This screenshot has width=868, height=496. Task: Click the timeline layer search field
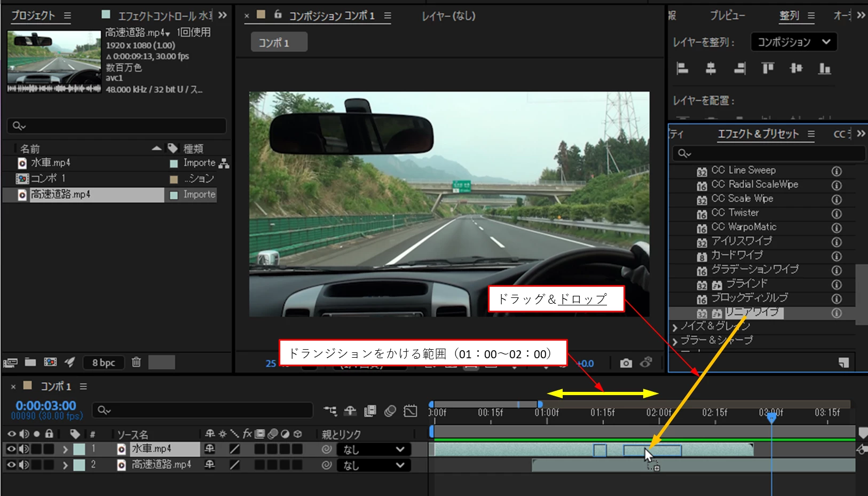pyautogui.click(x=202, y=410)
